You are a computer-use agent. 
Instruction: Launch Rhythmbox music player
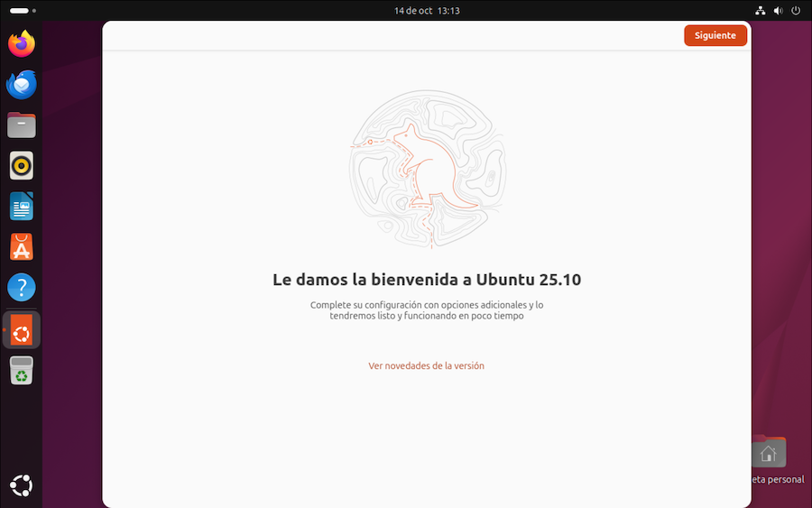click(x=22, y=166)
